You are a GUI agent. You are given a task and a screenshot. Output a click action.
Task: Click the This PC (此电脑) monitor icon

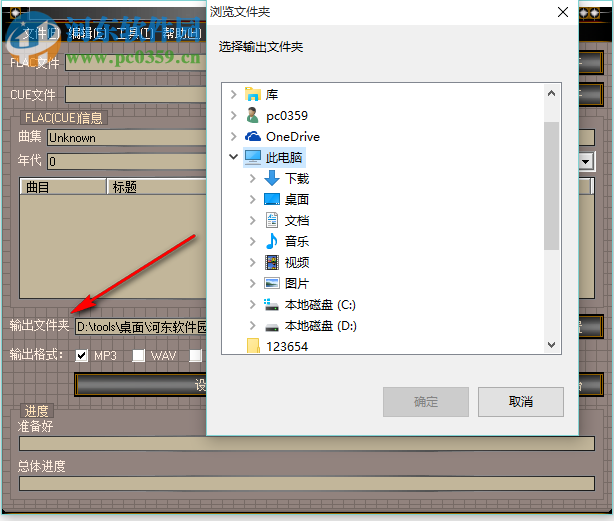[253, 157]
